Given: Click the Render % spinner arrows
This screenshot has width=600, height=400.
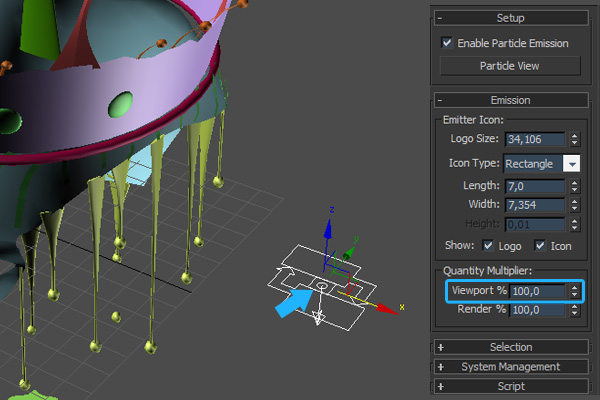Looking at the screenshot, I should click(x=574, y=311).
